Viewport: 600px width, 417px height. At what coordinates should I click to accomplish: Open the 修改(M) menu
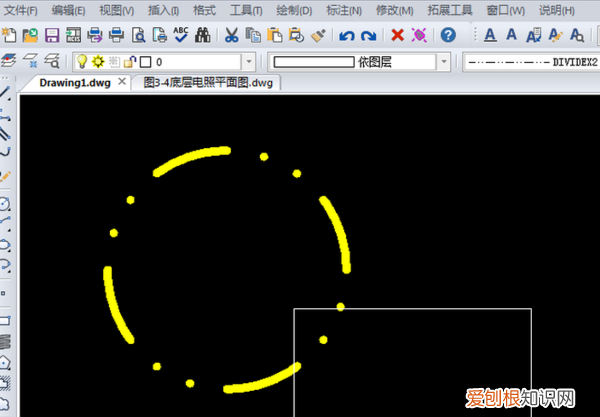(x=395, y=10)
